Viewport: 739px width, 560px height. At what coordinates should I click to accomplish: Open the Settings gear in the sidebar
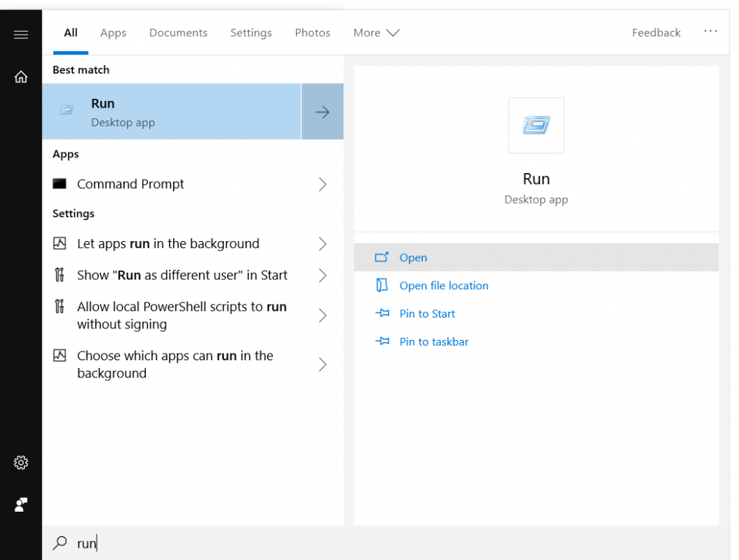pyautogui.click(x=21, y=463)
